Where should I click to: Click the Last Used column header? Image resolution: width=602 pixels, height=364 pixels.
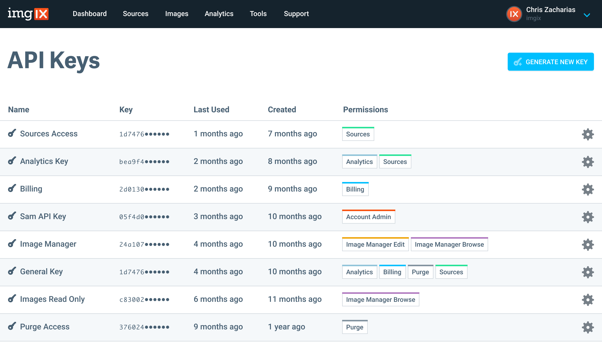pos(211,109)
